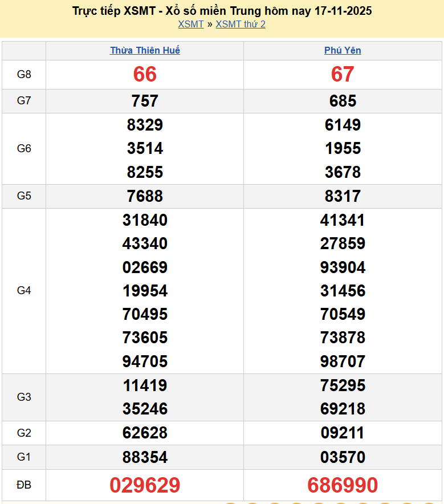Click G1 number 88354
The image size is (444, 504).
click(145, 457)
